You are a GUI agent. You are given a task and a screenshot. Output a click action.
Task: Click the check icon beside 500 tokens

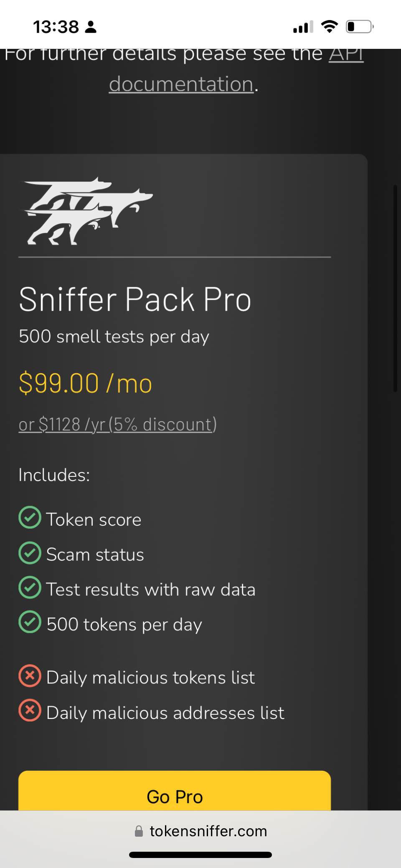(30, 623)
